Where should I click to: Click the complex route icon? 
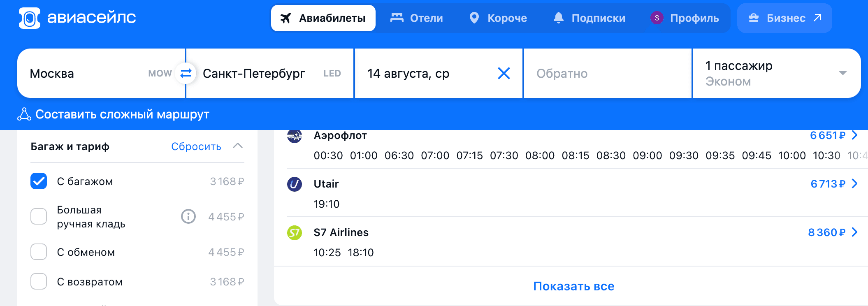click(24, 114)
